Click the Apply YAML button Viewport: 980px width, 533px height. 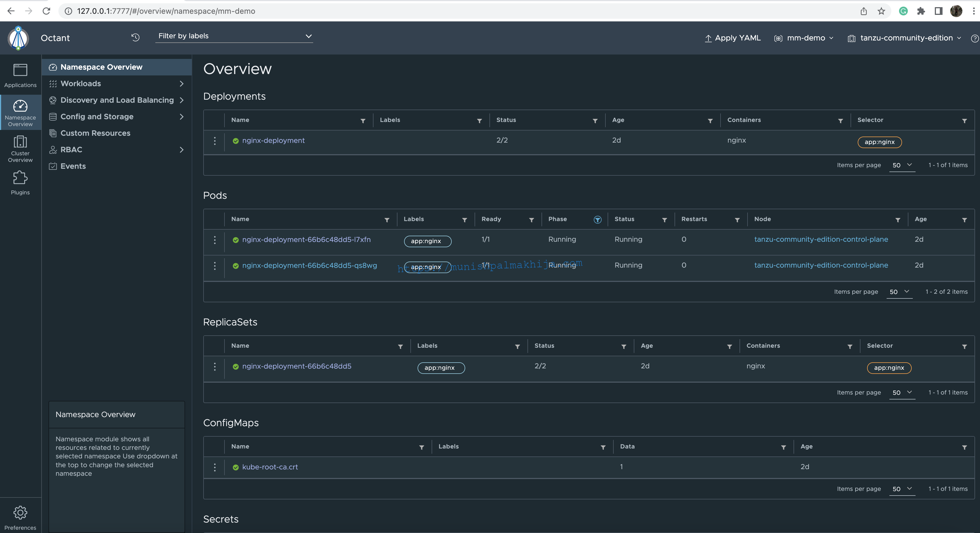tap(732, 38)
